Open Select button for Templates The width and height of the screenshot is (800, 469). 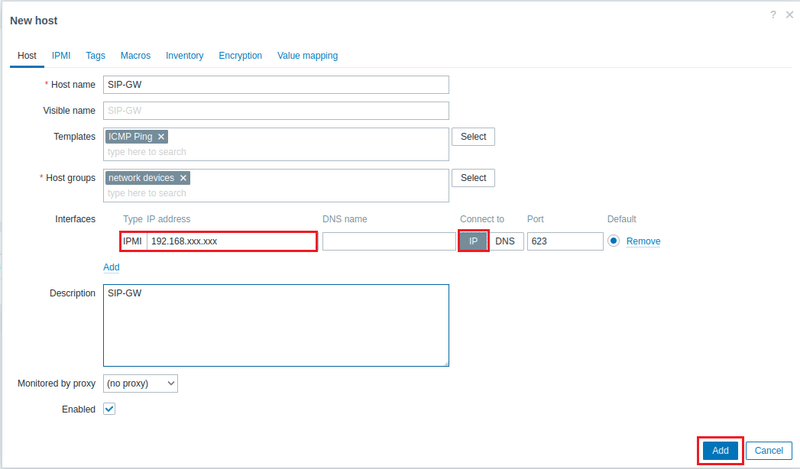[473, 137]
